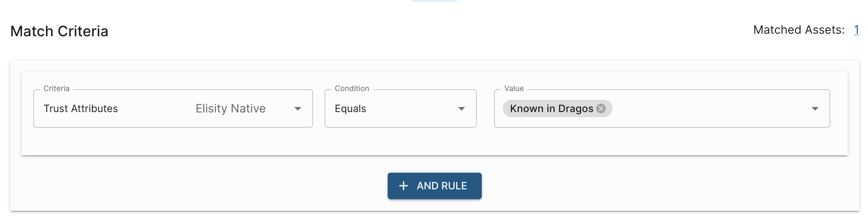
Task: Expand the Criteria dropdown arrow
Action: [x=298, y=109]
